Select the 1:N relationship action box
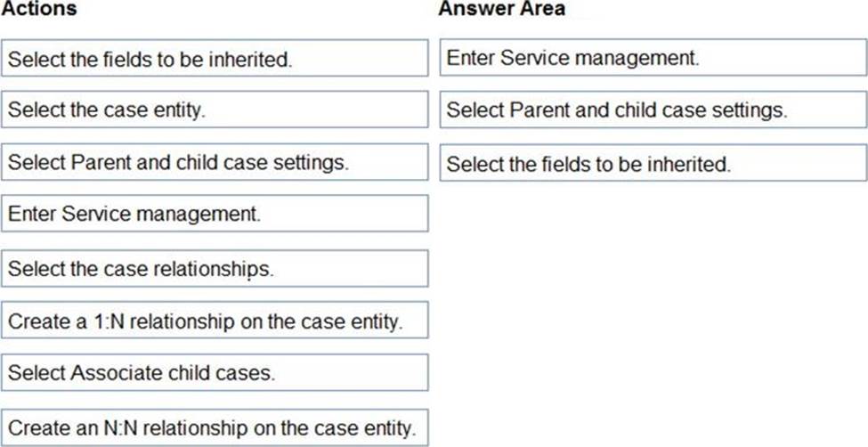The width and height of the screenshot is (868, 447). [x=215, y=321]
